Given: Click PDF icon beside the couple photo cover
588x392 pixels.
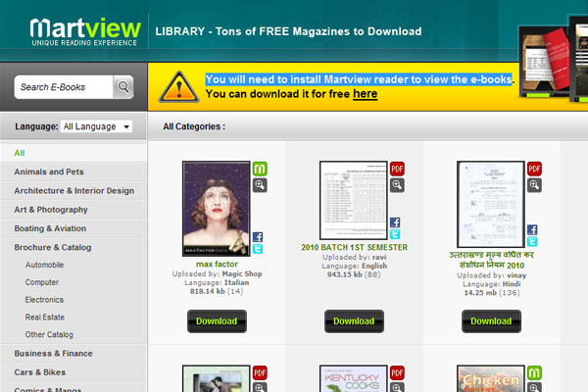Looking at the screenshot, I should (x=260, y=372).
